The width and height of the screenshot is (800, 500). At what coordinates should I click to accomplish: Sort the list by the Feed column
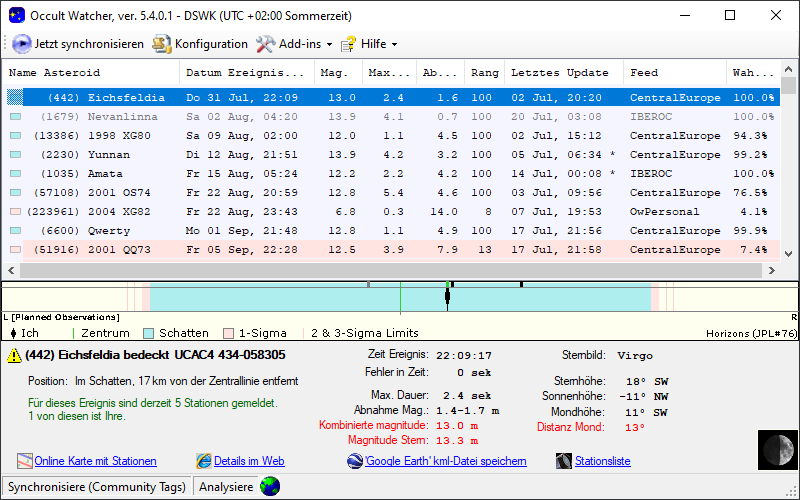pyautogui.click(x=645, y=73)
